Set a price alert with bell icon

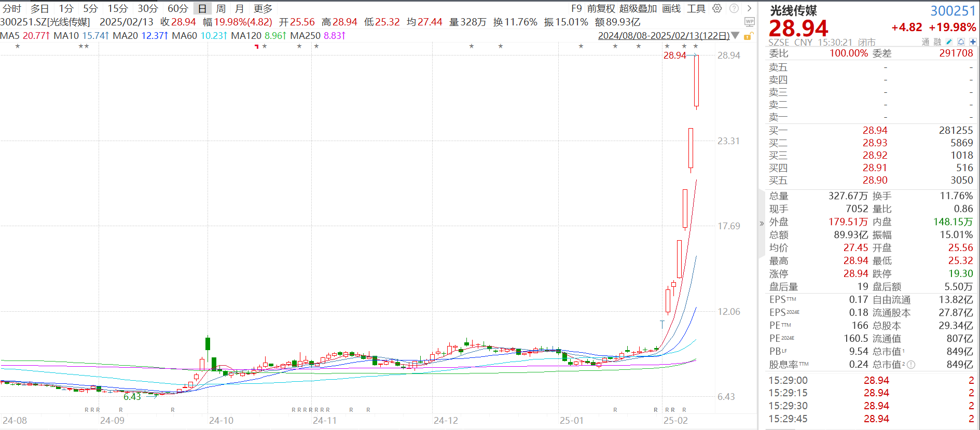(x=961, y=42)
